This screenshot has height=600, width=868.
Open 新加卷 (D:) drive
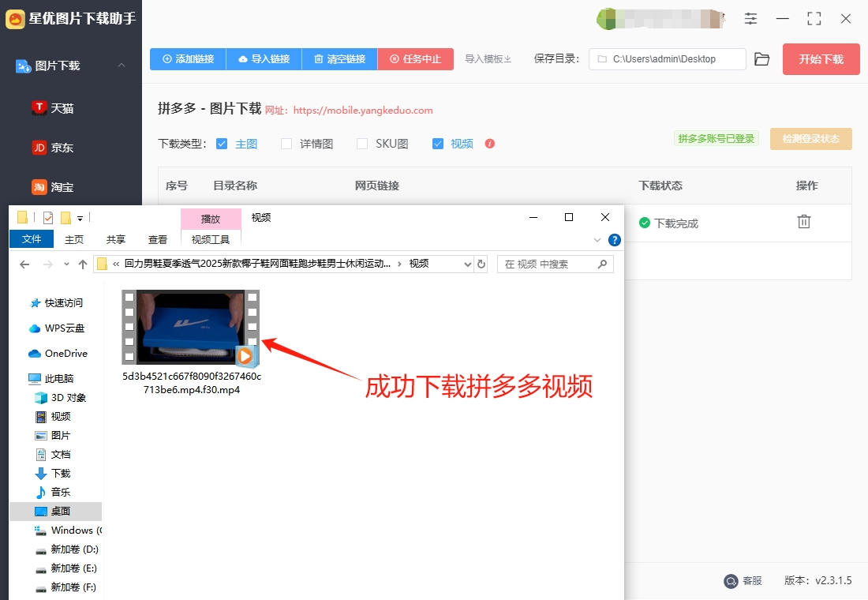tap(66, 549)
